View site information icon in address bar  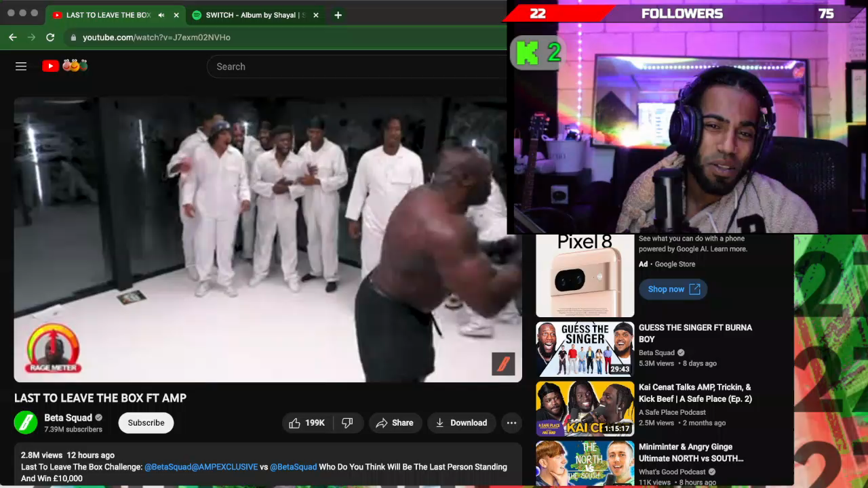[x=73, y=37]
